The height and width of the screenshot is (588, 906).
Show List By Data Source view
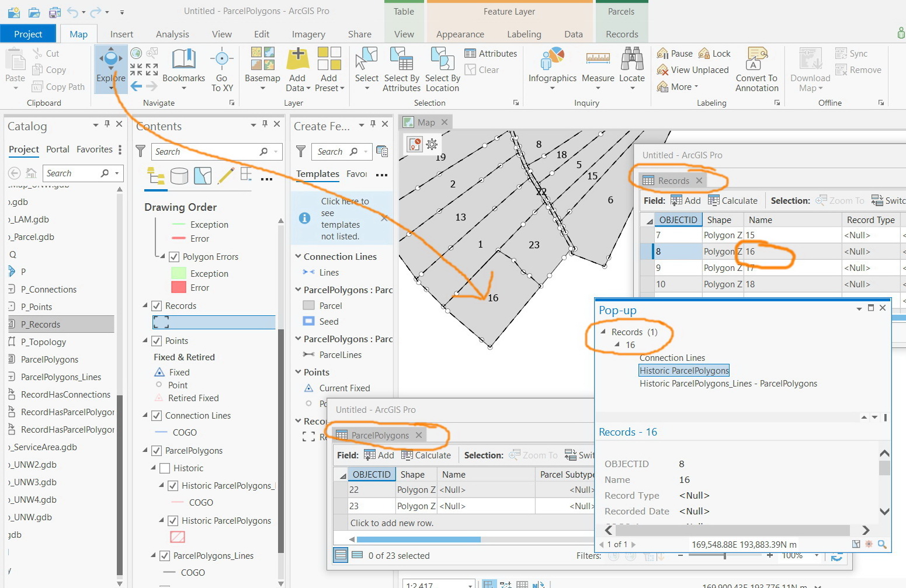coord(179,175)
